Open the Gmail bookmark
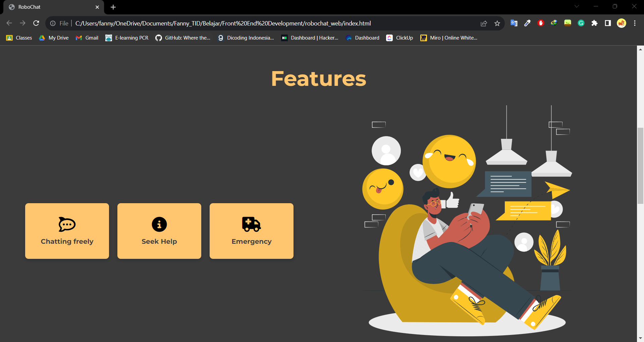Screen dimensions: 644x342 [87, 38]
